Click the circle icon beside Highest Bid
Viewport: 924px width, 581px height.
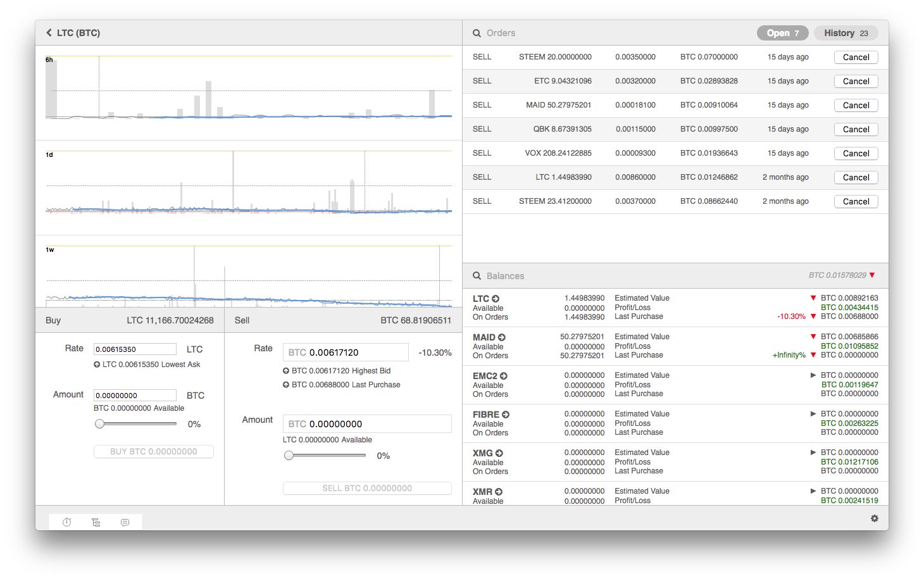(x=286, y=371)
